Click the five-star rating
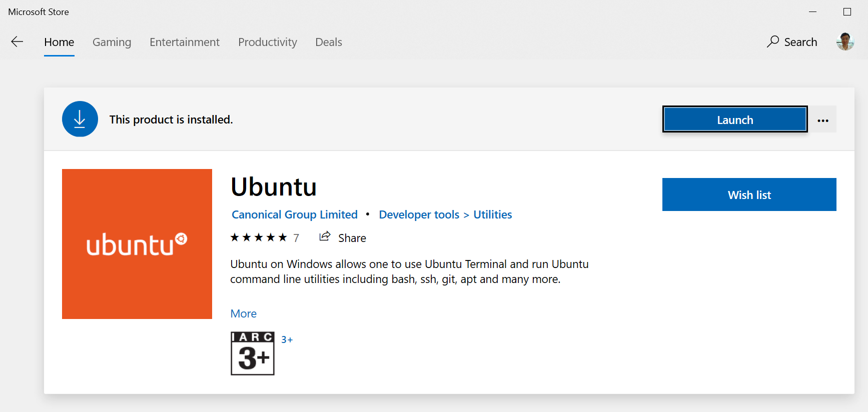 point(259,237)
